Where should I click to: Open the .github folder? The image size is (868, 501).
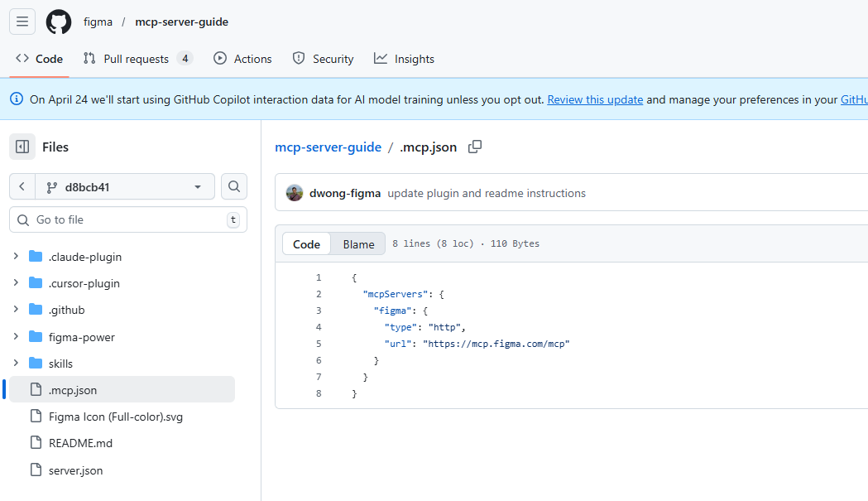coord(66,311)
